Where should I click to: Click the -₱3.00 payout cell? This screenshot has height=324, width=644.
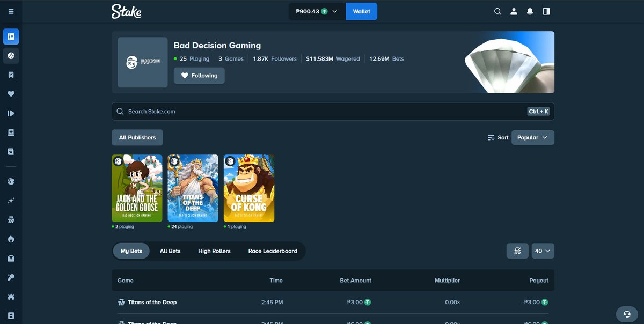(535, 302)
